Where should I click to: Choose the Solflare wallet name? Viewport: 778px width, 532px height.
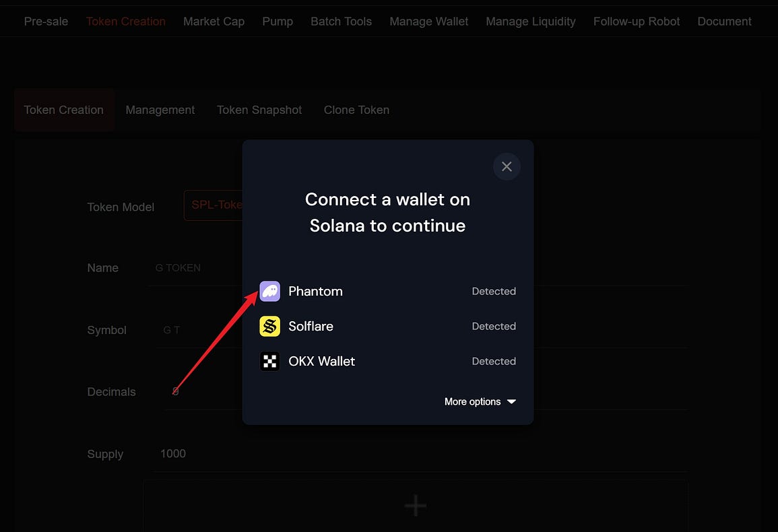click(311, 327)
